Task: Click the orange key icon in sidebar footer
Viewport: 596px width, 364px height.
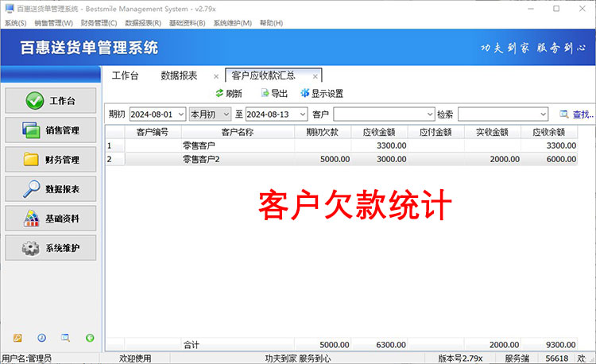Action: pyautogui.click(x=17, y=338)
